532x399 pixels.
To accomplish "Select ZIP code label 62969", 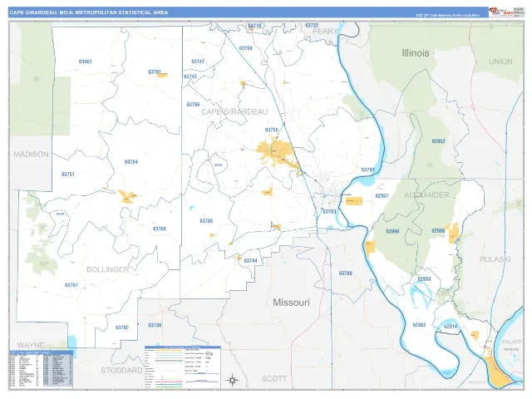I will [x=424, y=279].
